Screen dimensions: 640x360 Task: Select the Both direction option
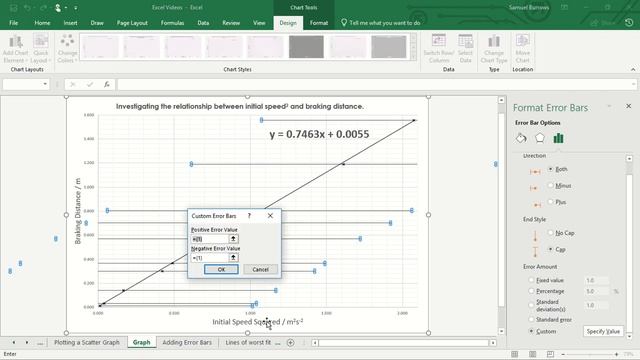pos(550,169)
